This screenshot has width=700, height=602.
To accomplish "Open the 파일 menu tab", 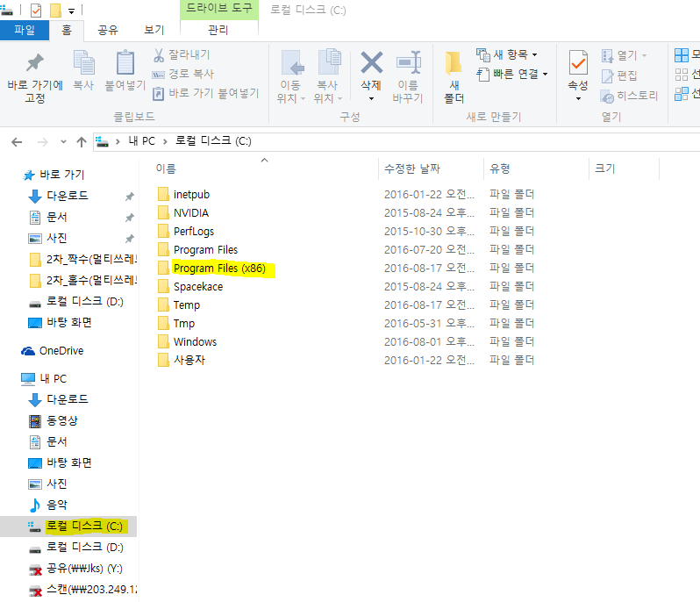I will click(x=25, y=30).
